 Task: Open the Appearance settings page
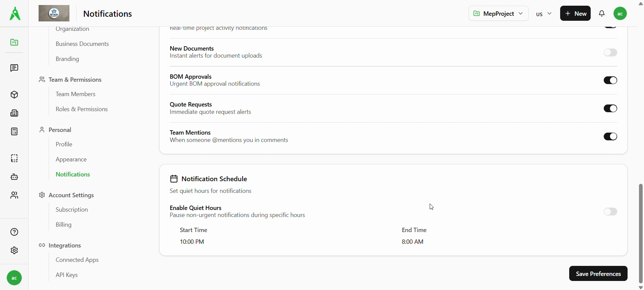71,159
